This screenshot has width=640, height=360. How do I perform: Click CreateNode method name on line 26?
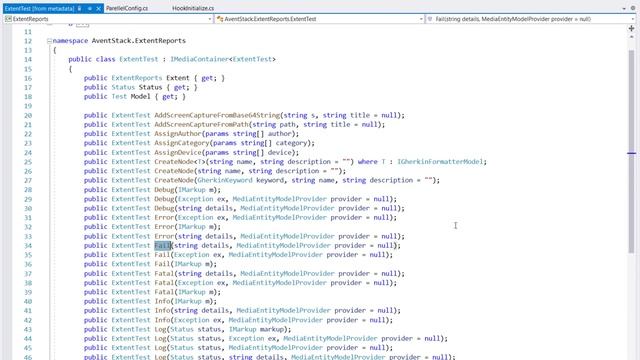pos(174,171)
